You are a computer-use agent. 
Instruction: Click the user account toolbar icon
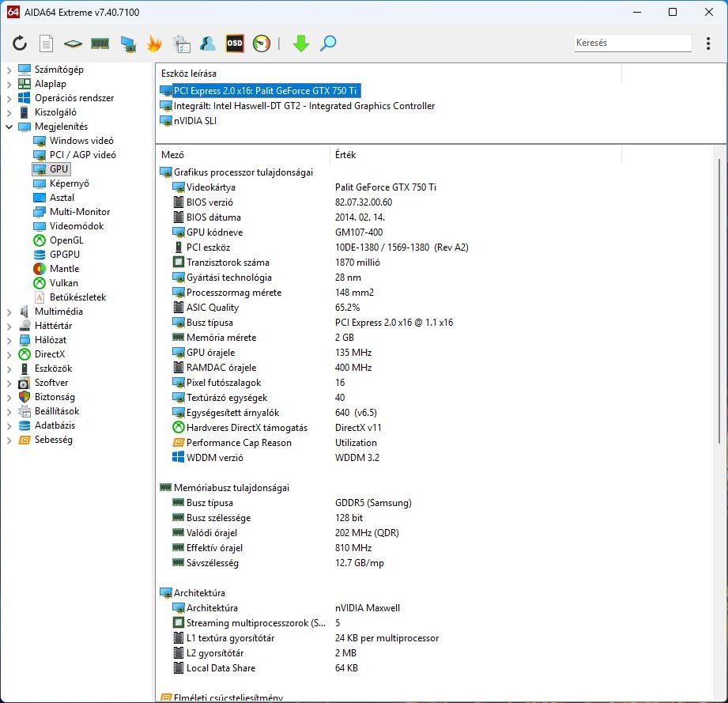coord(208,43)
